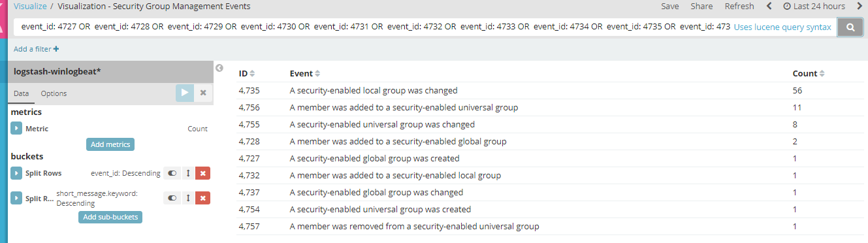
Task: Disable the short_message.keyword aggregation toggle
Action: tap(172, 198)
